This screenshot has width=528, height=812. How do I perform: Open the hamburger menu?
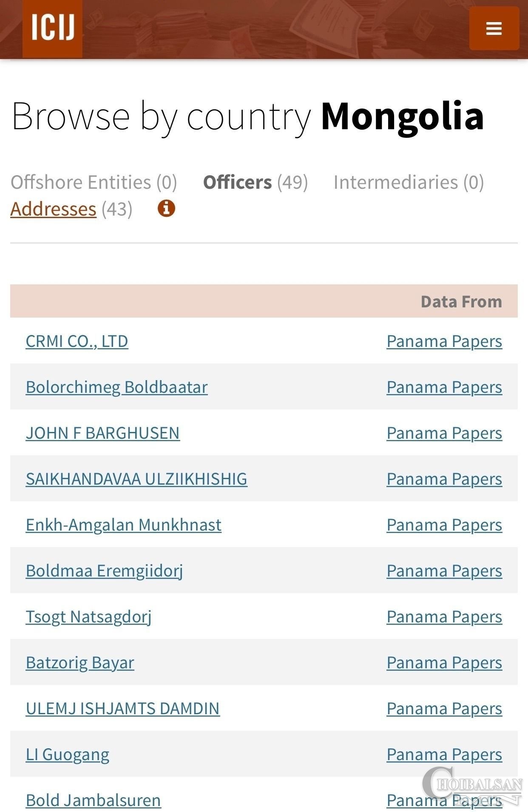(494, 28)
